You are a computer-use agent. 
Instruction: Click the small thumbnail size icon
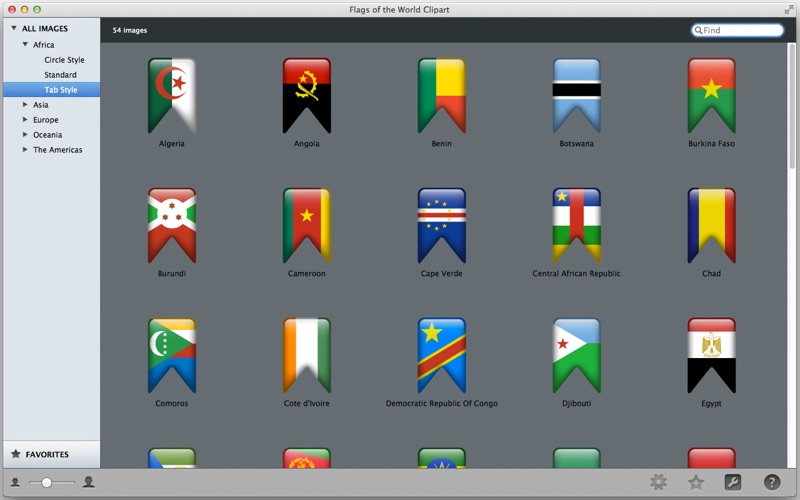[x=16, y=482]
